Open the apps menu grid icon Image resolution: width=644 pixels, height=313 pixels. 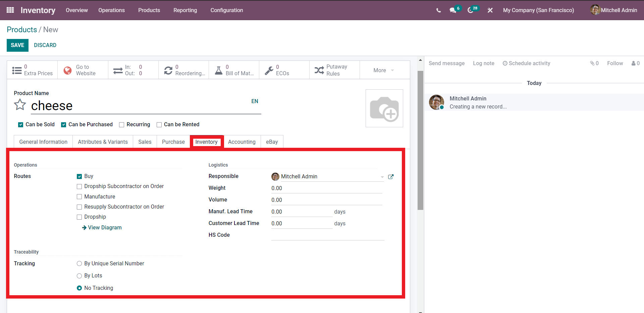coord(10,10)
